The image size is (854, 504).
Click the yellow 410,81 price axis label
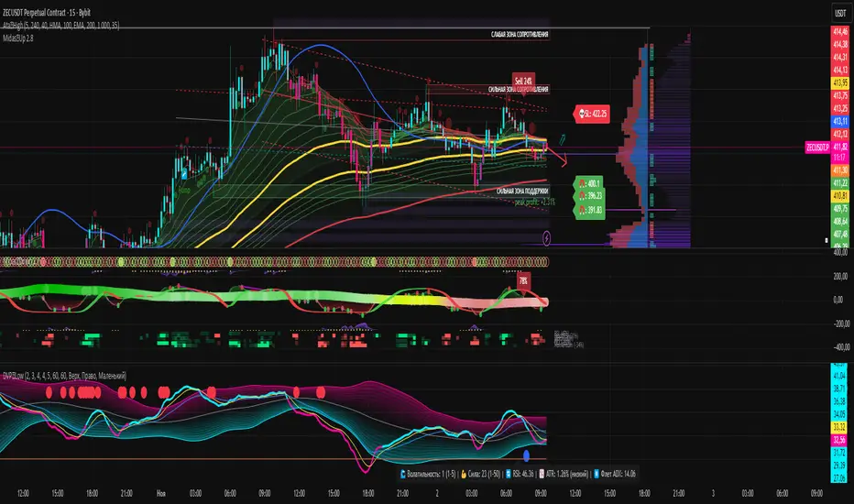(x=840, y=195)
